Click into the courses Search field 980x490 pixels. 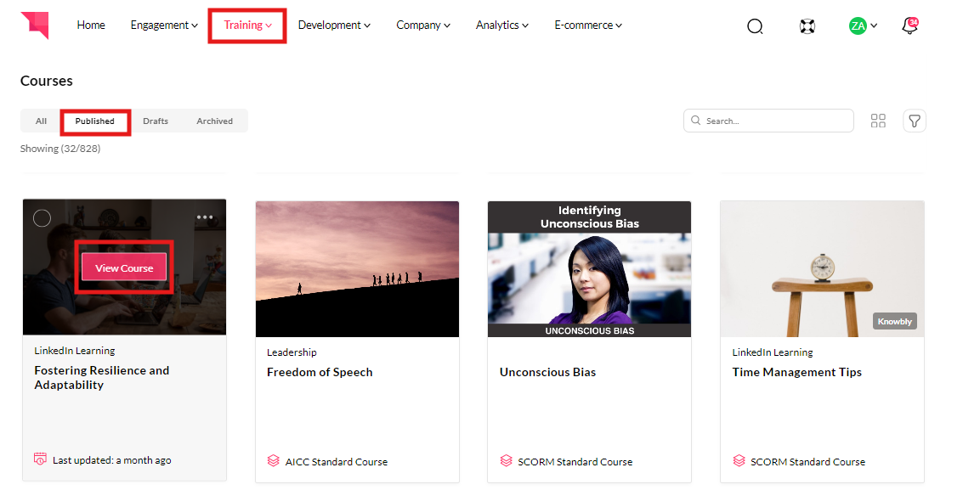(x=768, y=121)
